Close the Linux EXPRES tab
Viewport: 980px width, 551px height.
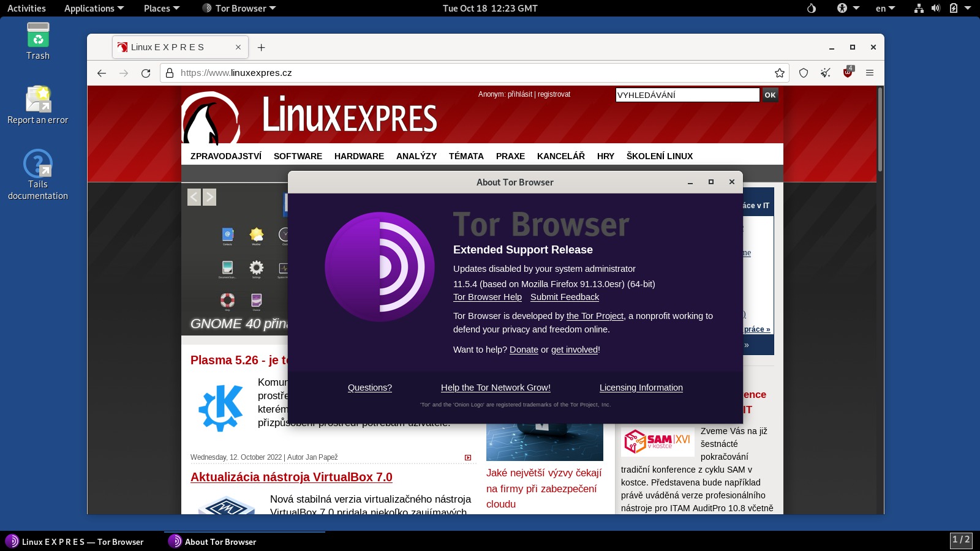[x=238, y=47]
